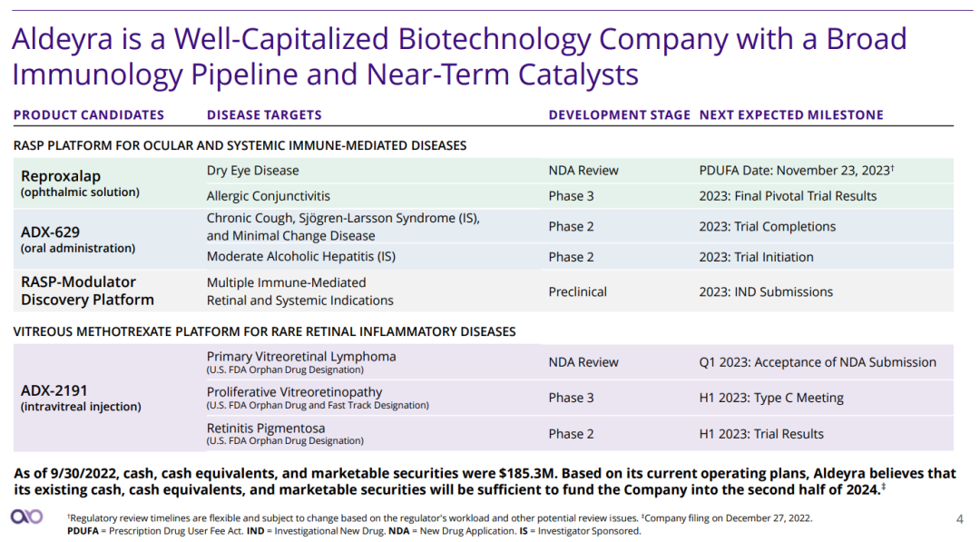Click the Reproxalap product name

click(61, 176)
